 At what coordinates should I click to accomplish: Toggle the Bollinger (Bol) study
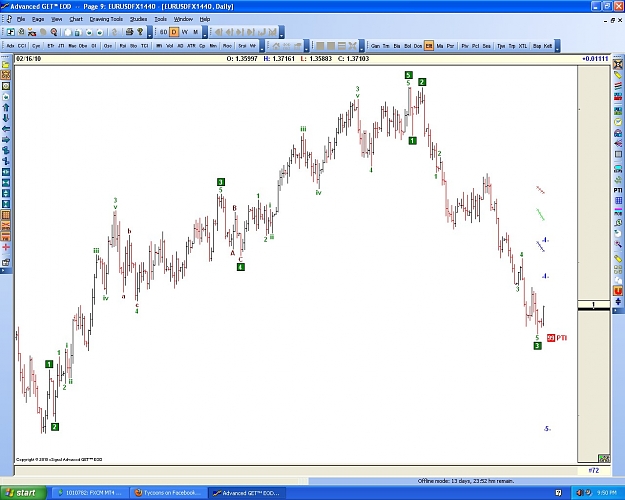pyautogui.click(x=407, y=46)
